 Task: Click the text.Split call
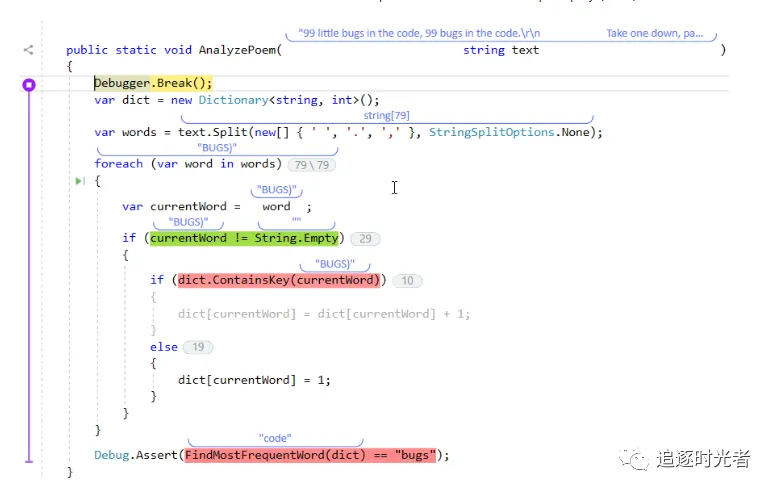point(213,132)
